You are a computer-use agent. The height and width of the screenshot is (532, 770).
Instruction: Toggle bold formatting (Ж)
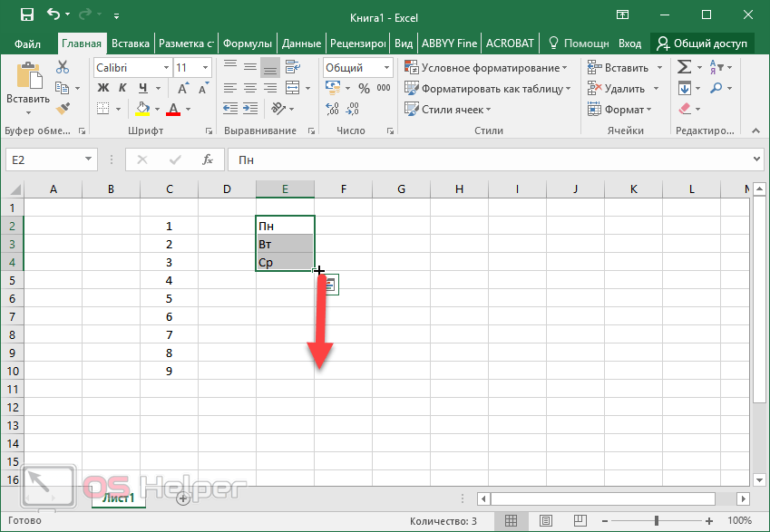pos(102,89)
